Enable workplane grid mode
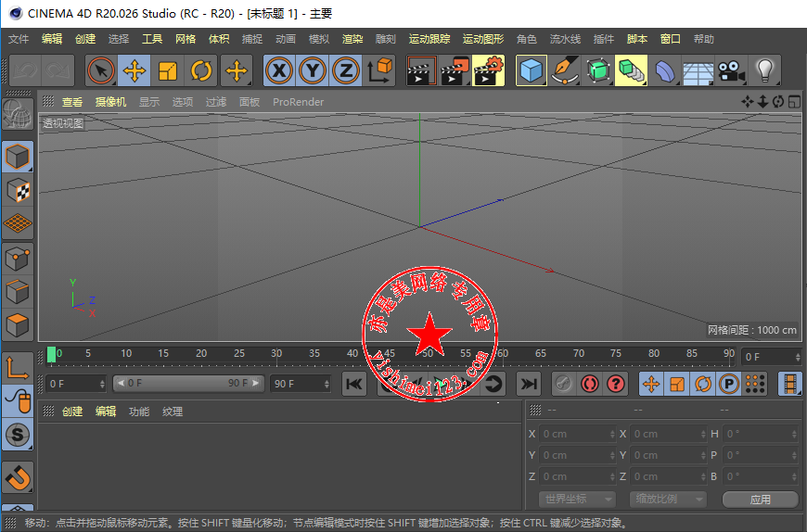 tap(18, 223)
